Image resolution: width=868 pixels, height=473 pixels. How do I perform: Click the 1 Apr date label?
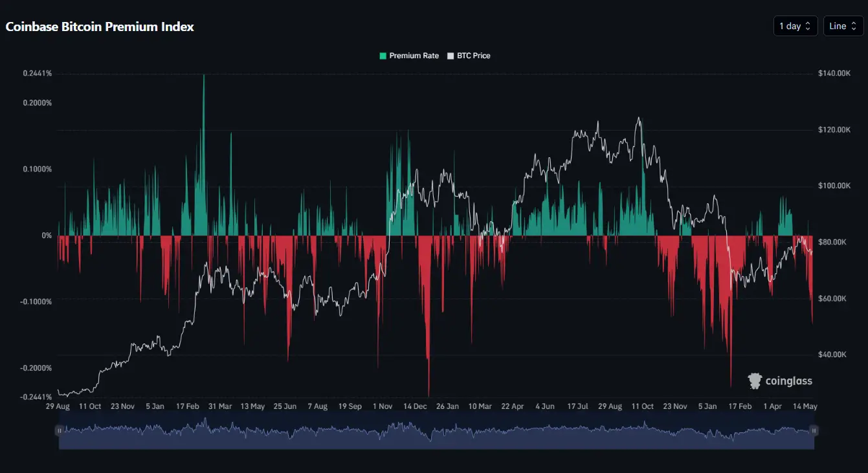point(772,407)
